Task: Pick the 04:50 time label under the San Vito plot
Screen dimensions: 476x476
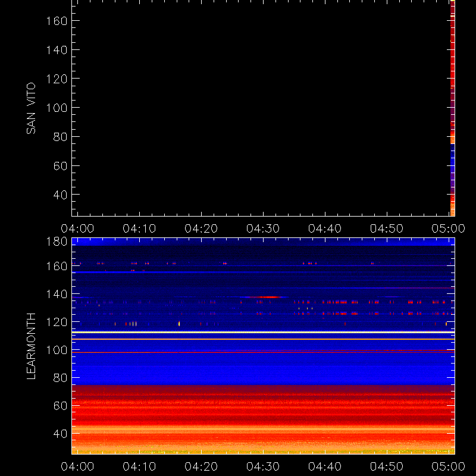Action: coord(386,228)
